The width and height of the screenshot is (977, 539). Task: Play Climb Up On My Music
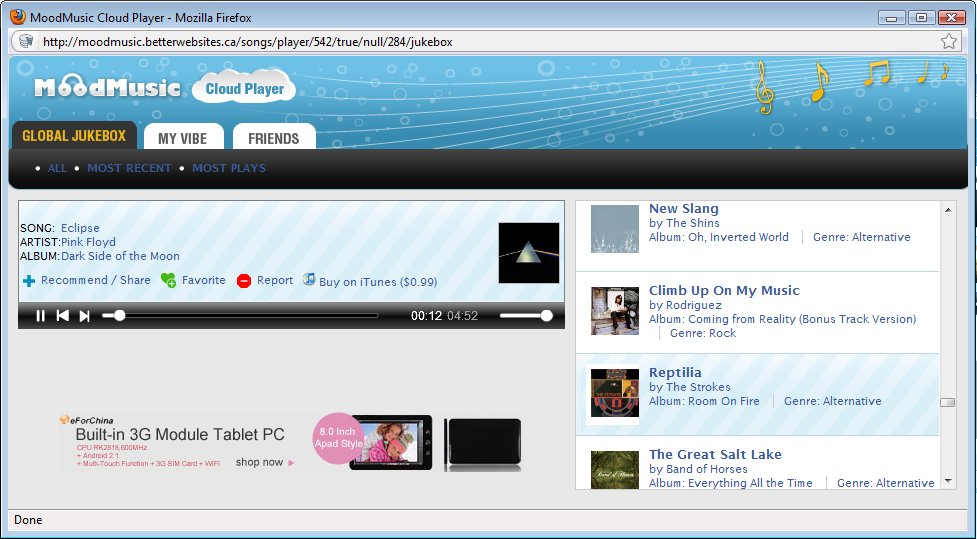tap(724, 290)
